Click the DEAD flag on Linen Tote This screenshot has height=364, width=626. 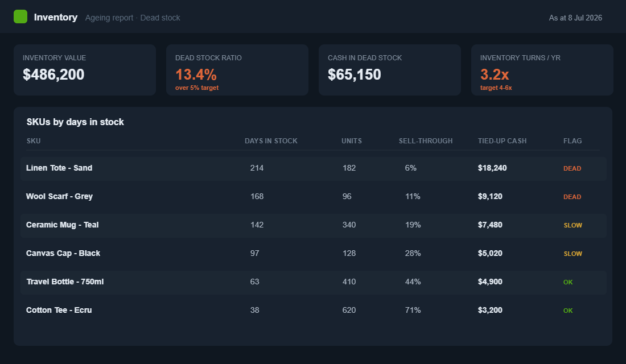[x=572, y=168]
